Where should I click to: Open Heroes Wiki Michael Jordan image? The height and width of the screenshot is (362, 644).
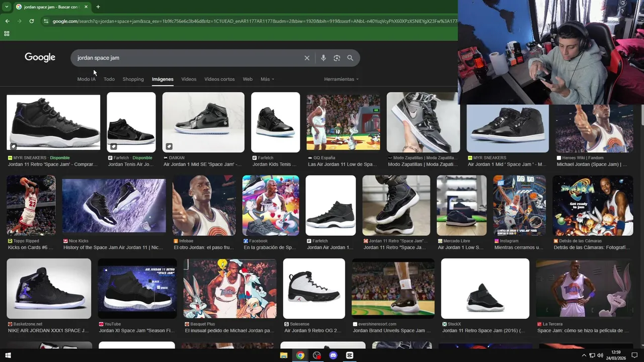tap(594, 129)
